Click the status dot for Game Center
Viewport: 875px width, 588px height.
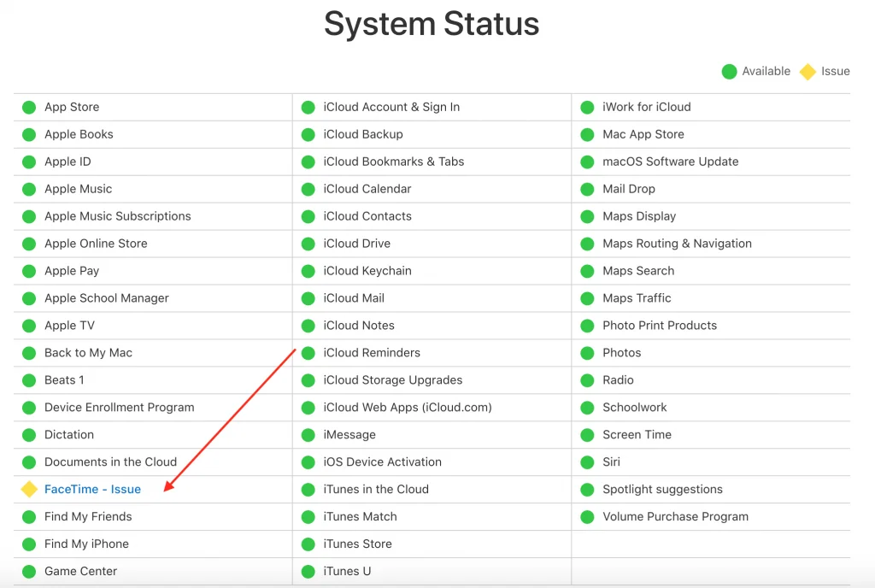point(29,571)
